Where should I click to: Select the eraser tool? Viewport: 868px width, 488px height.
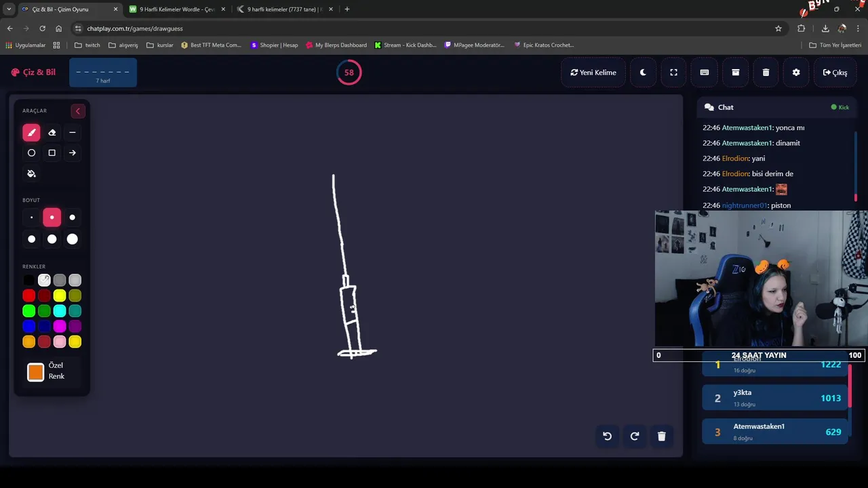click(52, 133)
